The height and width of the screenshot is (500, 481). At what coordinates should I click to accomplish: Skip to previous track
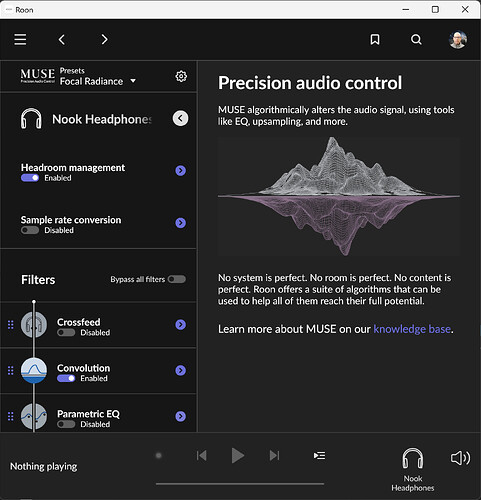coord(201,455)
